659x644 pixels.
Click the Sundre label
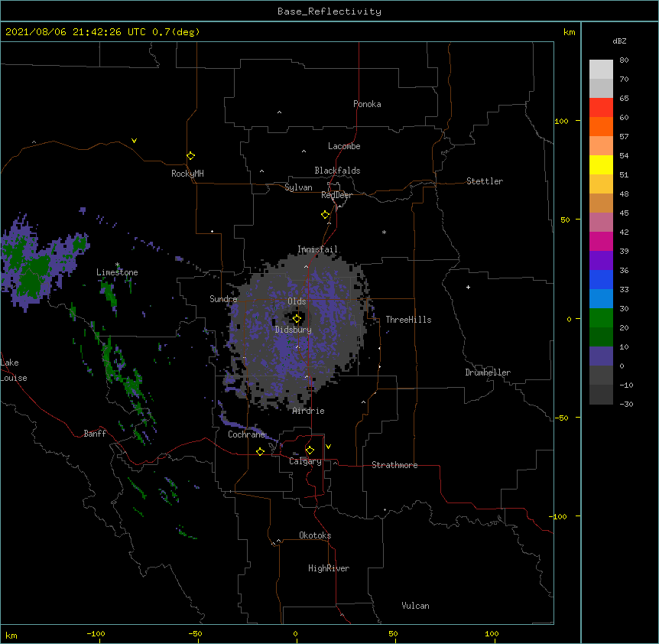[223, 299]
